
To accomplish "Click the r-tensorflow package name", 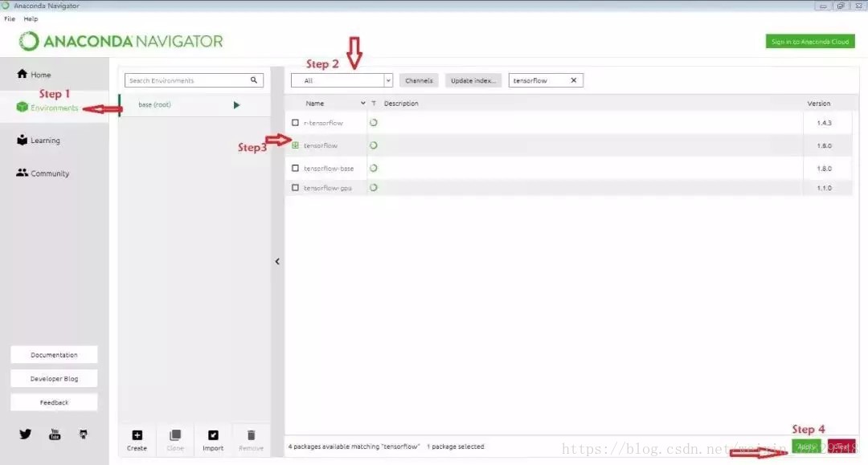I will [x=323, y=123].
